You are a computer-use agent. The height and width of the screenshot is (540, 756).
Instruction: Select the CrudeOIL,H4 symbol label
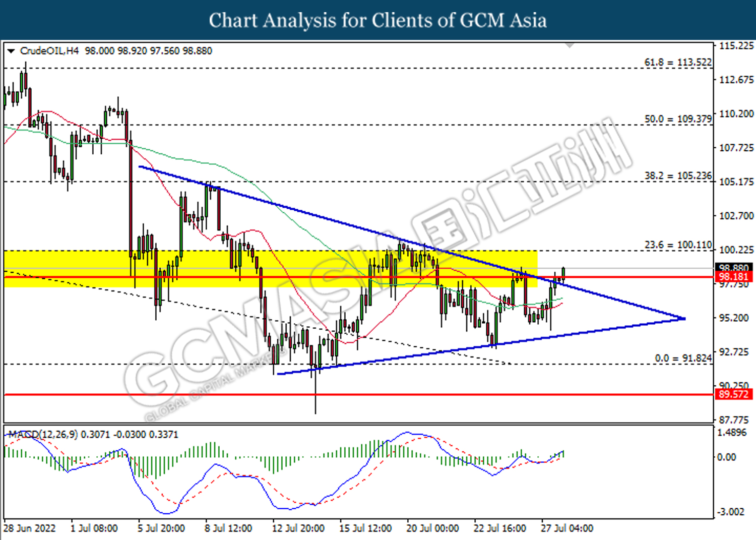click(49, 51)
